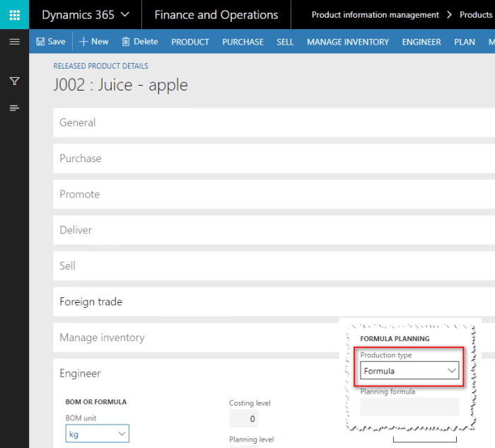The image size is (495, 448).
Task: Click the Product information management breadcrumb
Action: [375, 15]
